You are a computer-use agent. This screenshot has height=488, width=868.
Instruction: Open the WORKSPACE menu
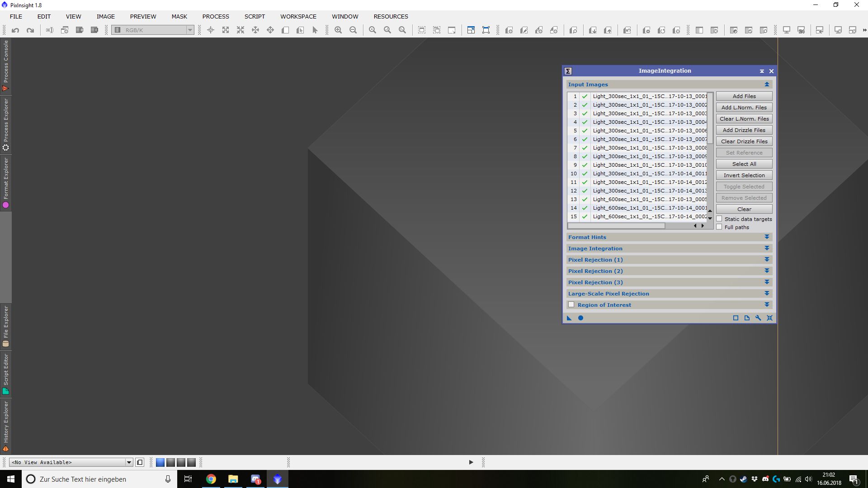pos(298,16)
